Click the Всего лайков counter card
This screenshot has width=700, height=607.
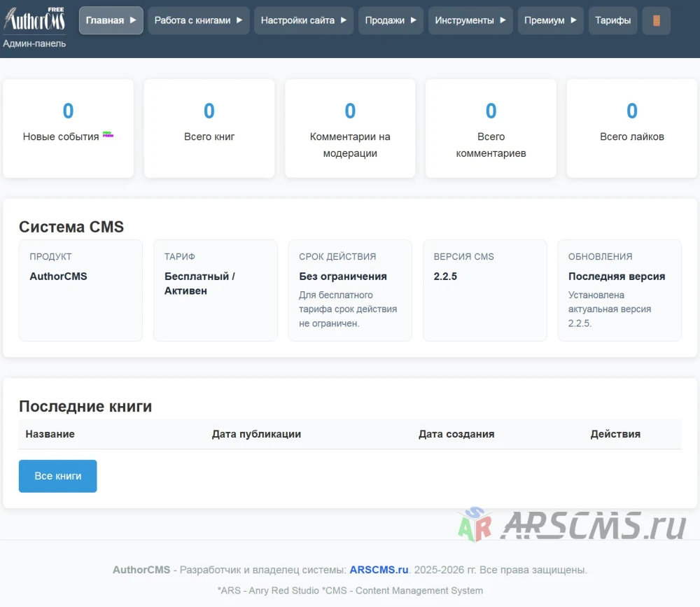[x=631, y=129]
